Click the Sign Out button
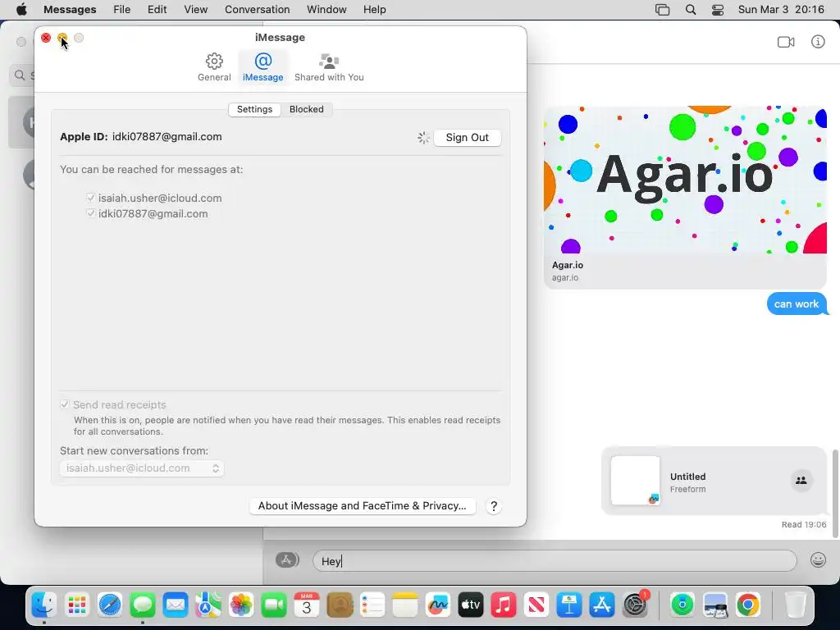This screenshot has width=840, height=630. tap(467, 138)
